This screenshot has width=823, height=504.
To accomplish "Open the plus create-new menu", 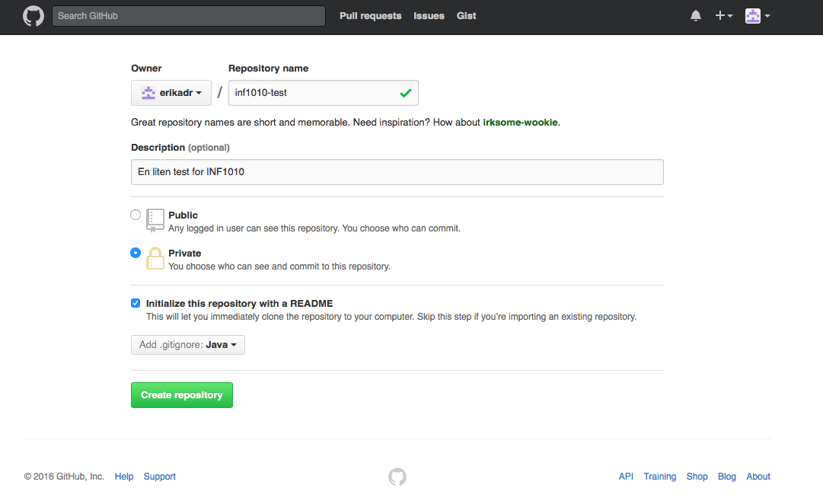I will click(x=724, y=16).
